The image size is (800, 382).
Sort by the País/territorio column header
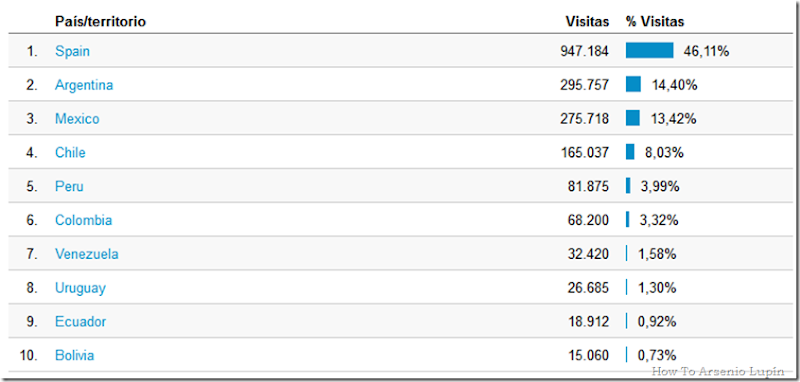pos(101,22)
